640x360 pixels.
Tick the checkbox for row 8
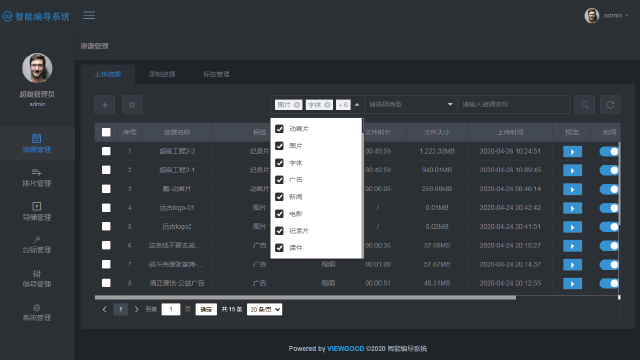coord(106,283)
